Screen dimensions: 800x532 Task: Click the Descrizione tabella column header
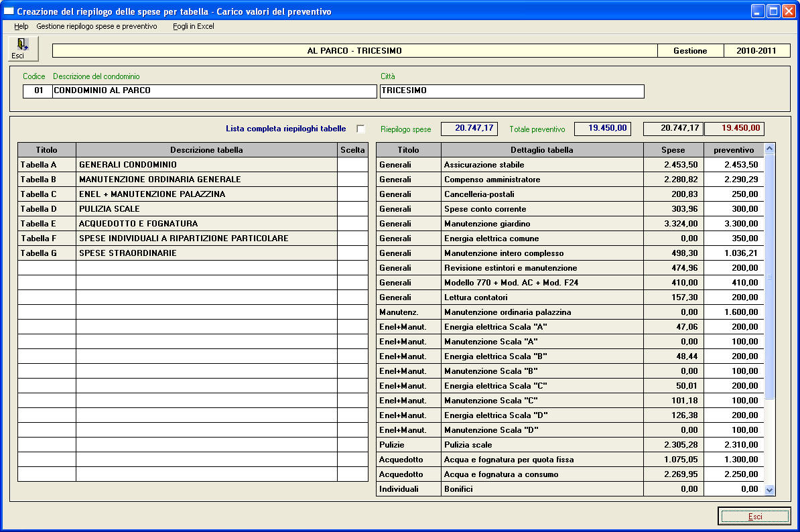pyautogui.click(x=206, y=150)
